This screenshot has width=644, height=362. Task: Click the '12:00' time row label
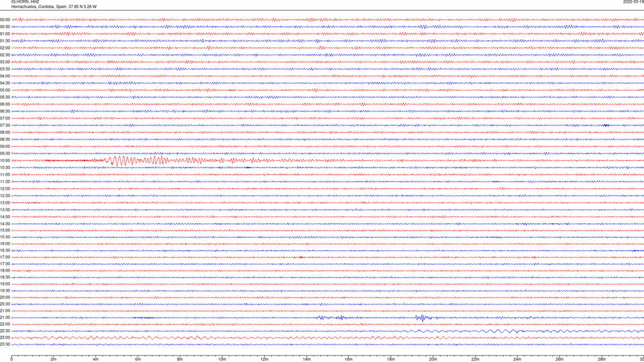coord(5,189)
